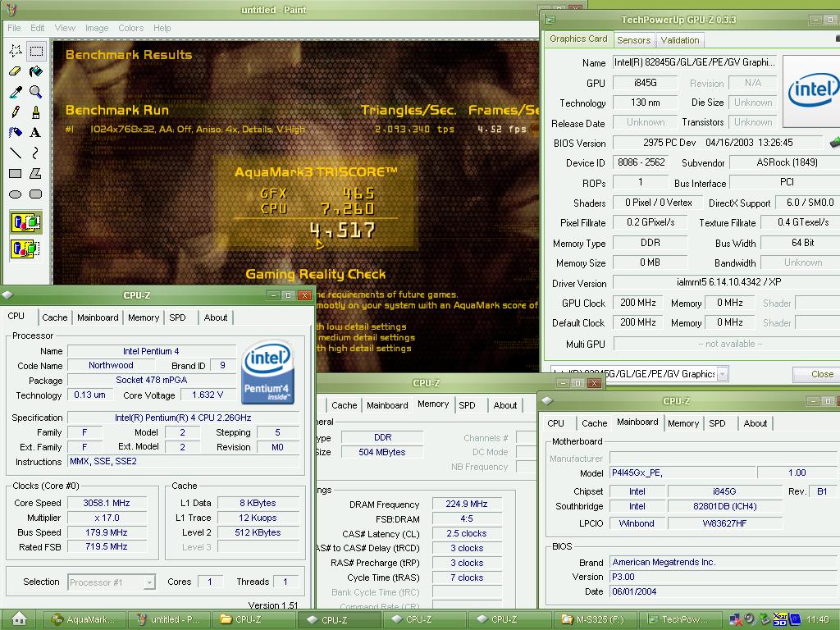Choose the Curve tool in Paint
The width and height of the screenshot is (840, 630).
(36, 153)
